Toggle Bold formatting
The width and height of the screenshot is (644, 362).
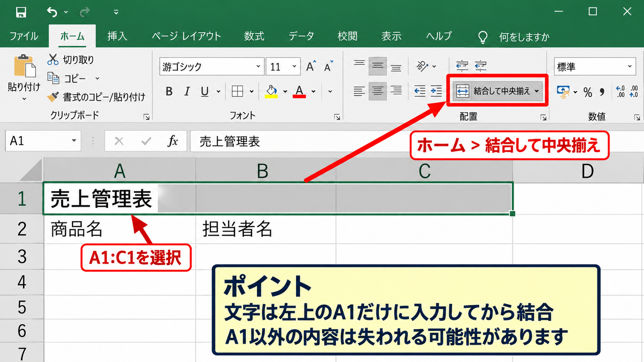pos(169,91)
